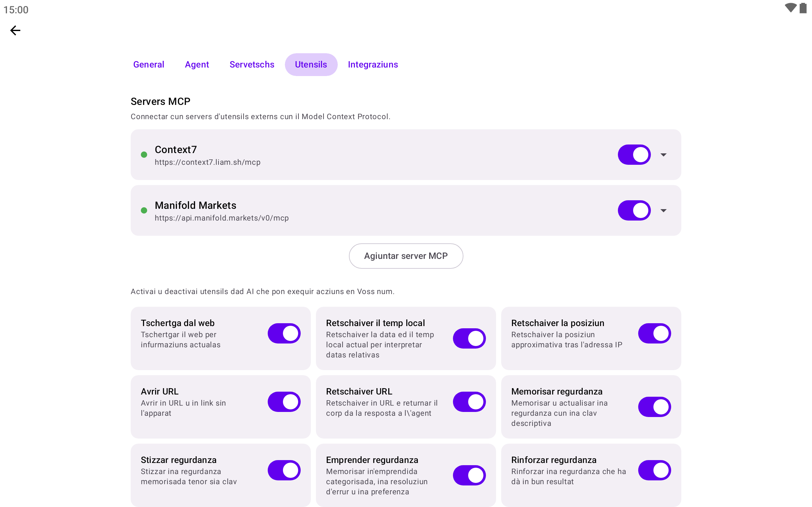This screenshot has width=812, height=507.
Task: Disable the Context7 MCP server toggle
Action: pos(634,155)
